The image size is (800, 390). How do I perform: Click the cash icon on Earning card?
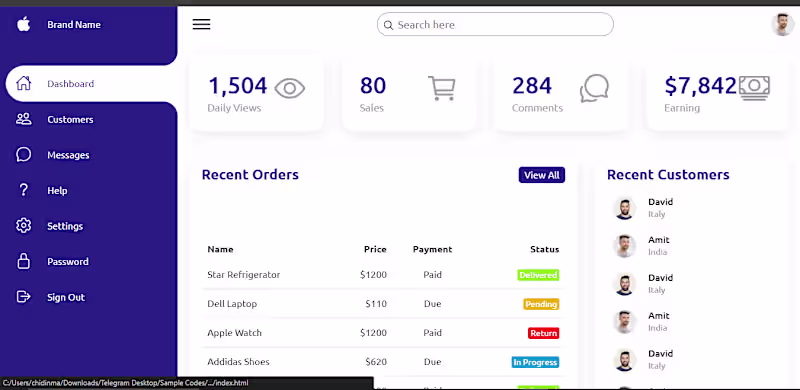pos(754,88)
